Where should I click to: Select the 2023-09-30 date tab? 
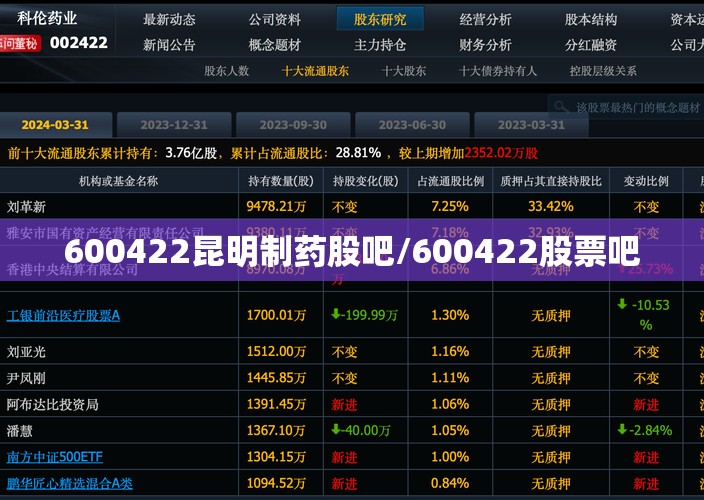tap(293, 125)
